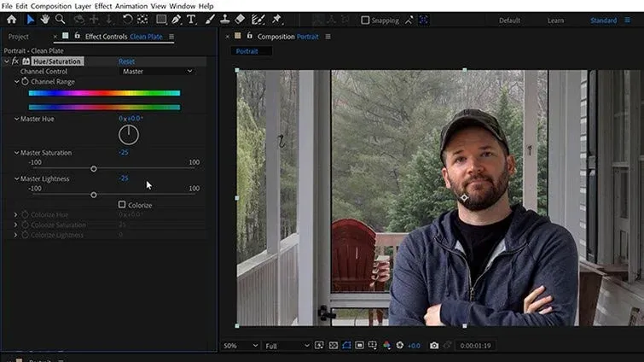
Task: Select the Rotation tool
Action: point(127,20)
